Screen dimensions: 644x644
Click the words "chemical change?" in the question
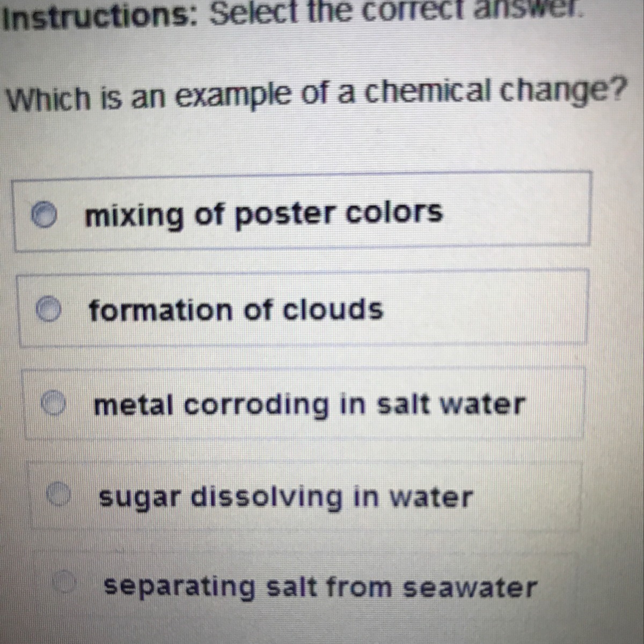click(x=495, y=91)
